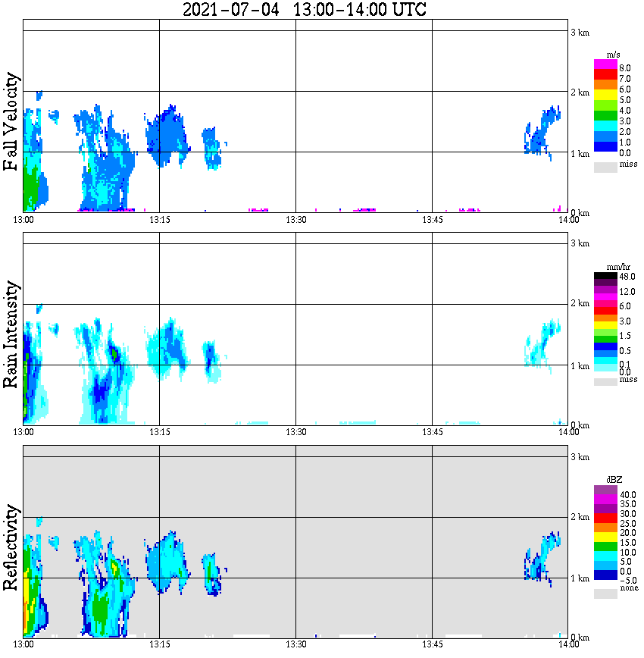Click the cyan 2.0 m/s legend swatch
Image resolution: width=644 pixels, height=658 pixels.
click(x=605, y=126)
